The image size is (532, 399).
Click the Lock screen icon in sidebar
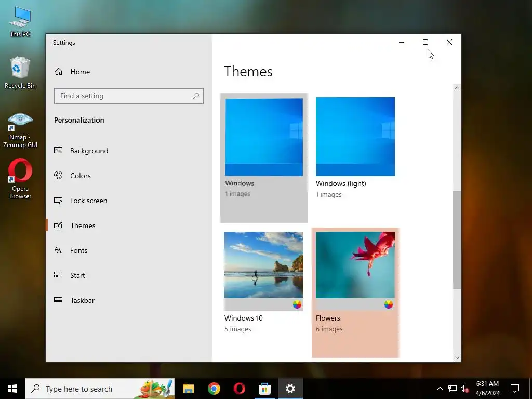58,201
